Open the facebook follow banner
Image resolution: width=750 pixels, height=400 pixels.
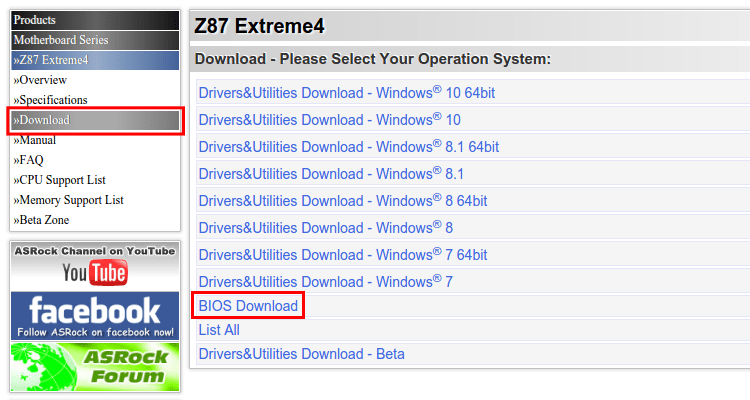(x=95, y=316)
